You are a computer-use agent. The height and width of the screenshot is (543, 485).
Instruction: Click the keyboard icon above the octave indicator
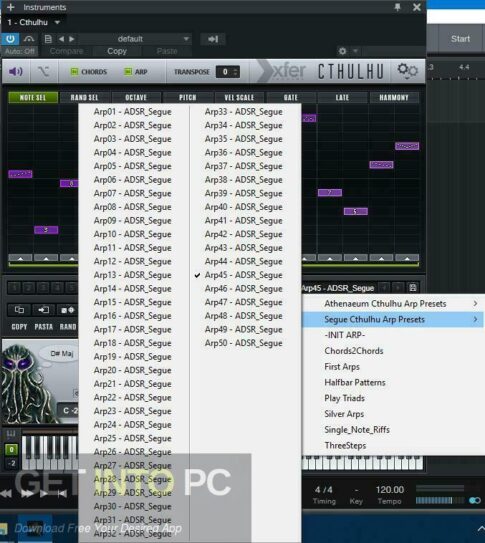tap(11, 434)
